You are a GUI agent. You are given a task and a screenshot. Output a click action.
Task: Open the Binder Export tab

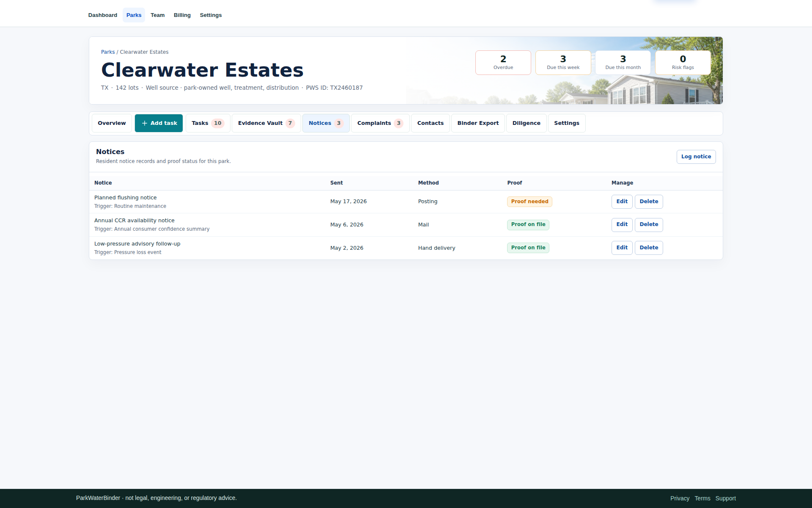(x=478, y=123)
